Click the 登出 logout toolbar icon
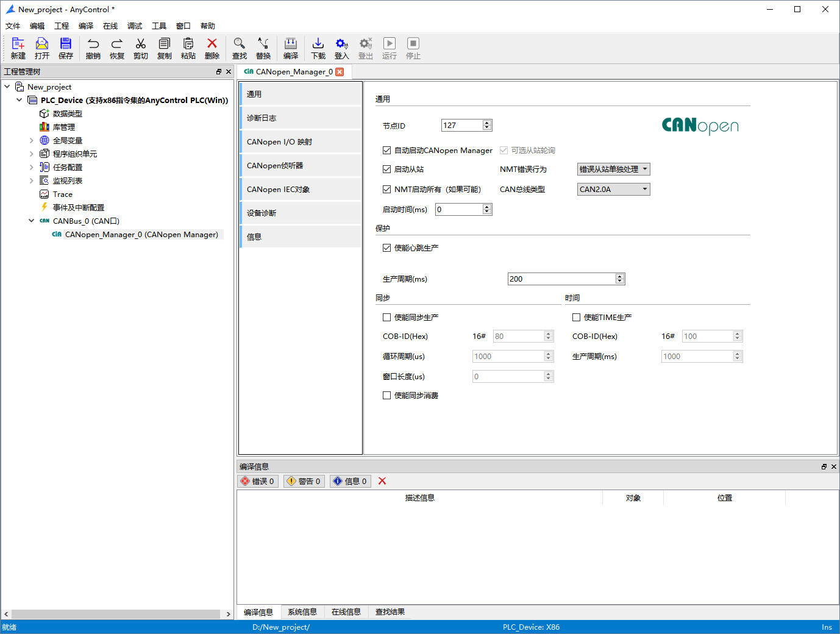 pos(366,48)
